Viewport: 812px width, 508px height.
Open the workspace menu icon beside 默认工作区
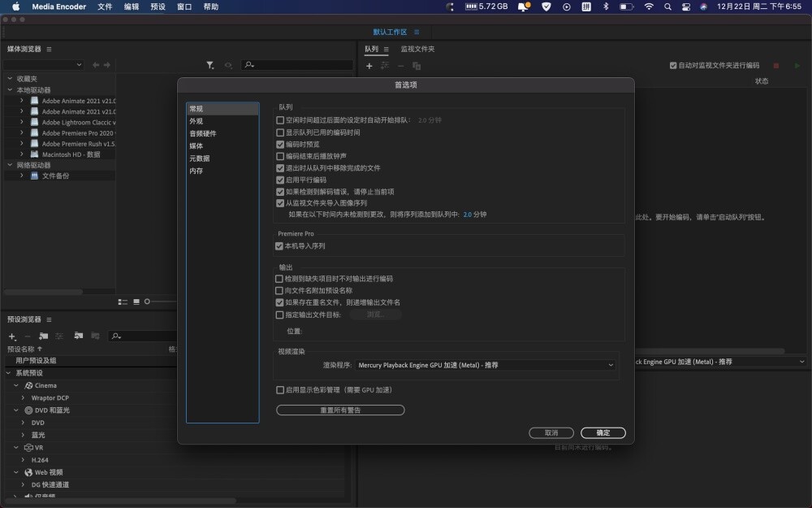pyautogui.click(x=417, y=33)
